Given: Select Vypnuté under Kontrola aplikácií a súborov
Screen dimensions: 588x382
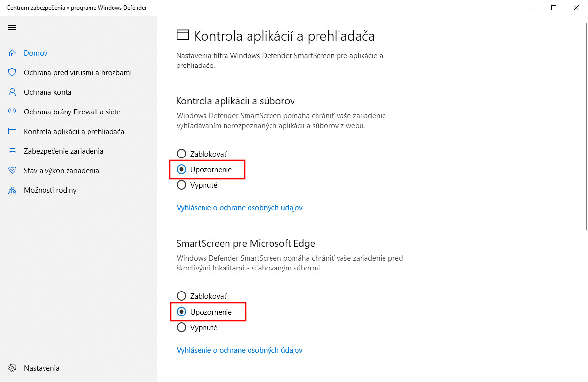Looking at the screenshot, I should point(181,185).
